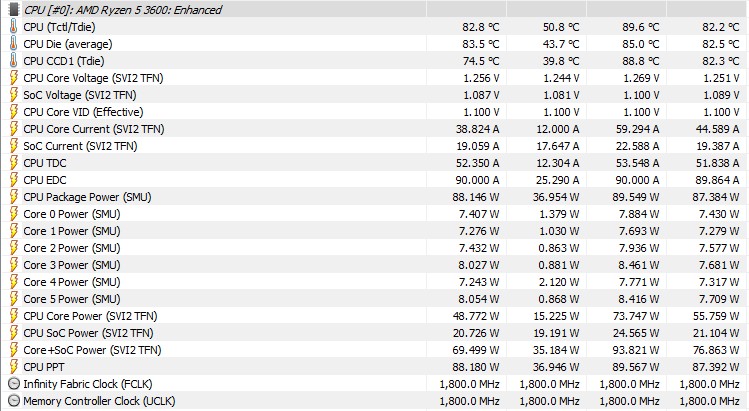Click the clock icon for Memory Controller Clock
The height and width of the screenshot is (411, 749).
pyautogui.click(x=12, y=401)
